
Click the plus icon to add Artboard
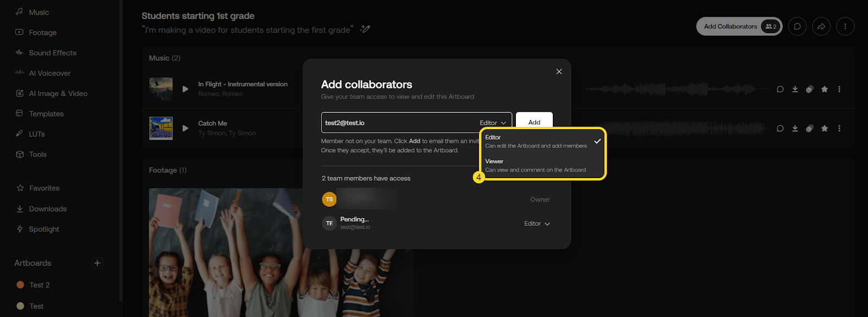click(x=97, y=263)
